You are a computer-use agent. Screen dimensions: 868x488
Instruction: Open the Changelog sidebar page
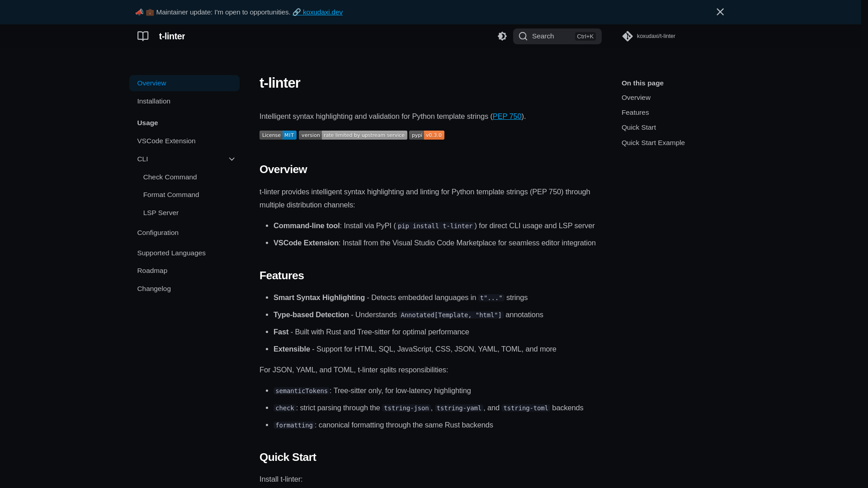tap(184, 289)
